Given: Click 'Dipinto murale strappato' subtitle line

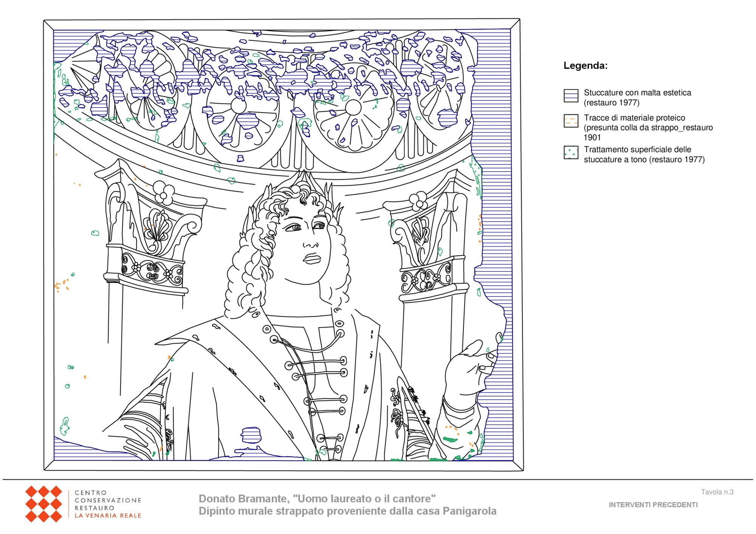Looking at the screenshot, I should click(x=347, y=511).
